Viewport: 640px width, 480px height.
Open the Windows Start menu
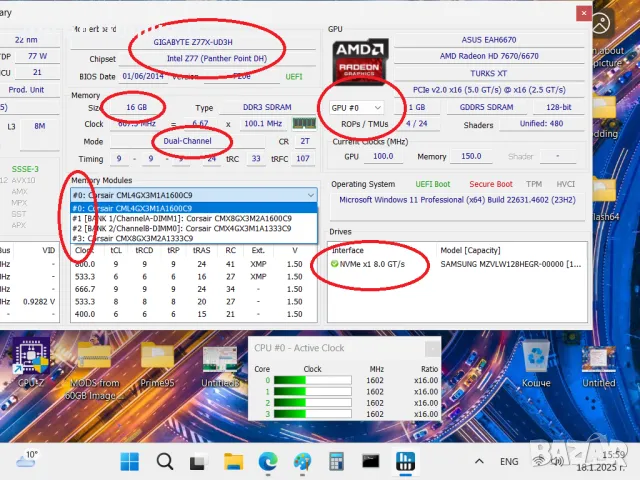(x=129, y=461)
